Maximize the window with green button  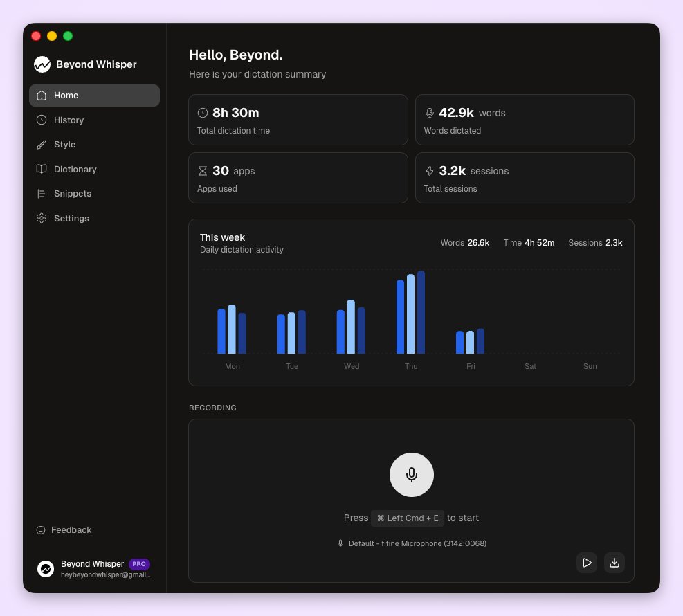pyautogui.click(x=68, y=36)
